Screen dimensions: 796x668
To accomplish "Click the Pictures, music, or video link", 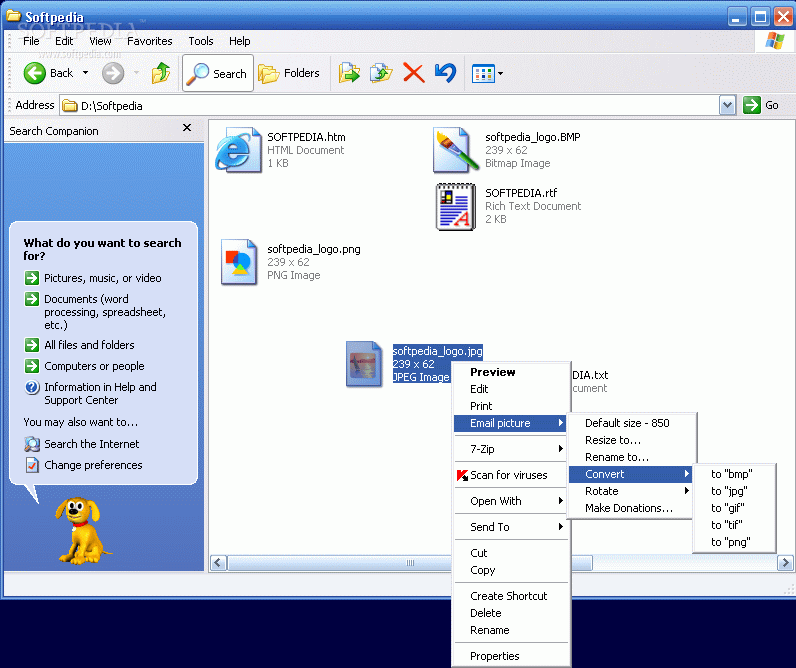I will 103,278.
